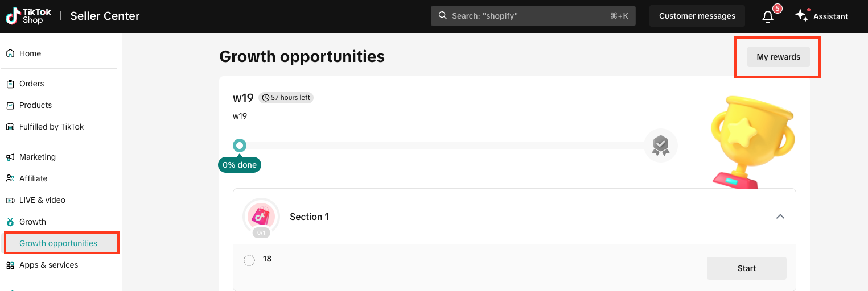Click the Apps & services grid icon
Screen dimensions: 868x291
coord(10,265)
